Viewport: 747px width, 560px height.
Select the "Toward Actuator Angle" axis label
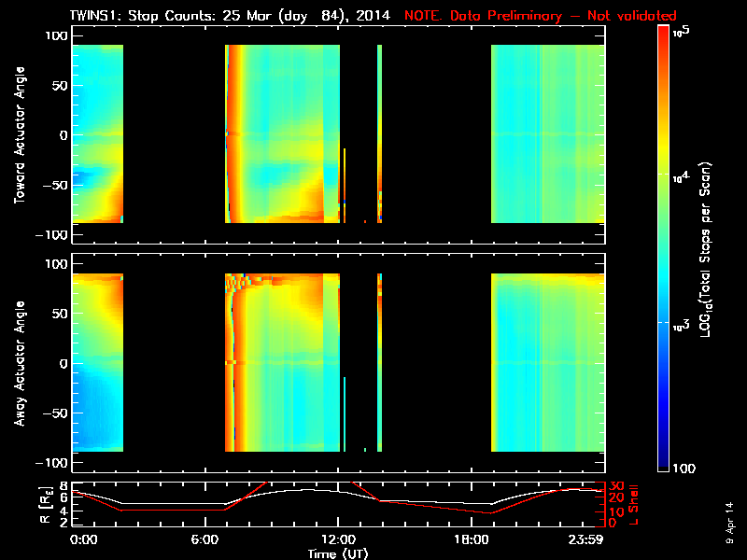click(x=20, y=135)
